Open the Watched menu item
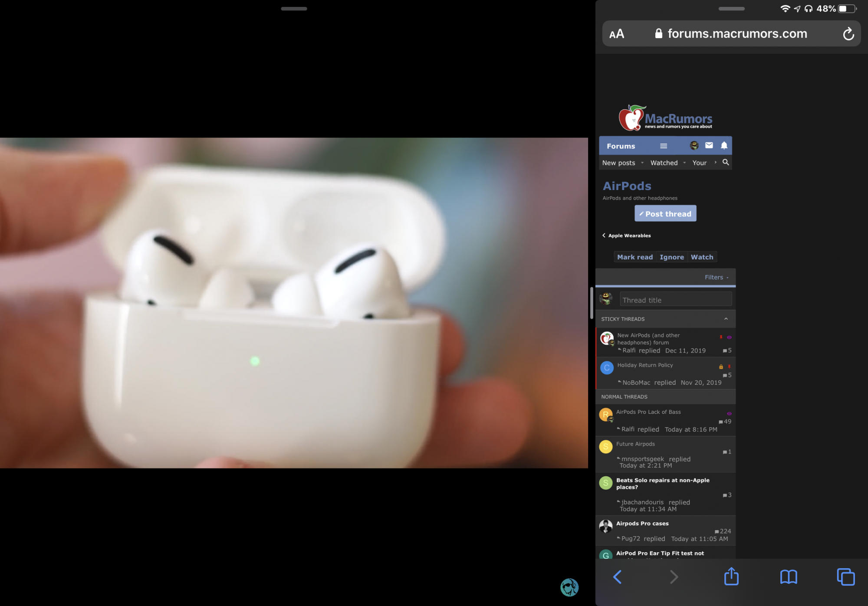This screenshot has width=868, height=606. pyautogui.click(x=664, y=163)
